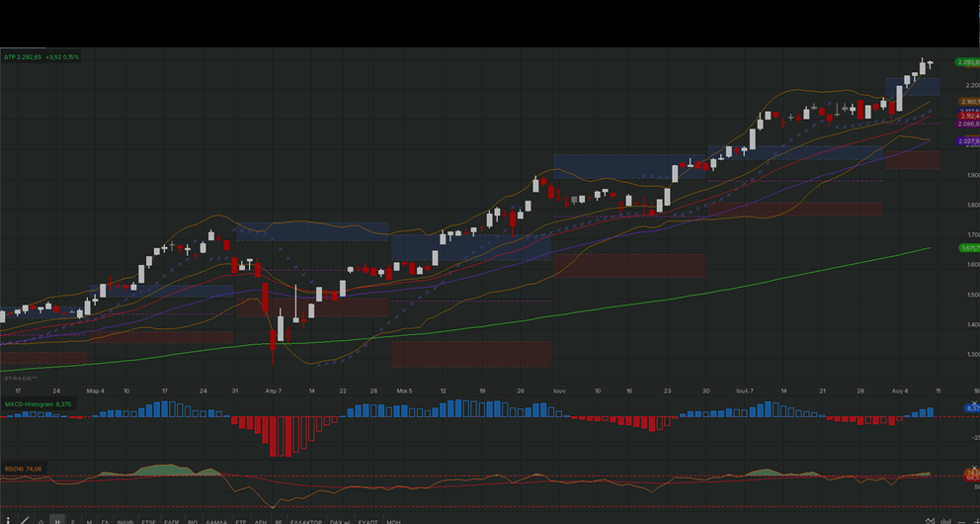Click the 1.400 price axis label
Image resolution: width=980 pixels, height=524 pixels.
(973, 324)
